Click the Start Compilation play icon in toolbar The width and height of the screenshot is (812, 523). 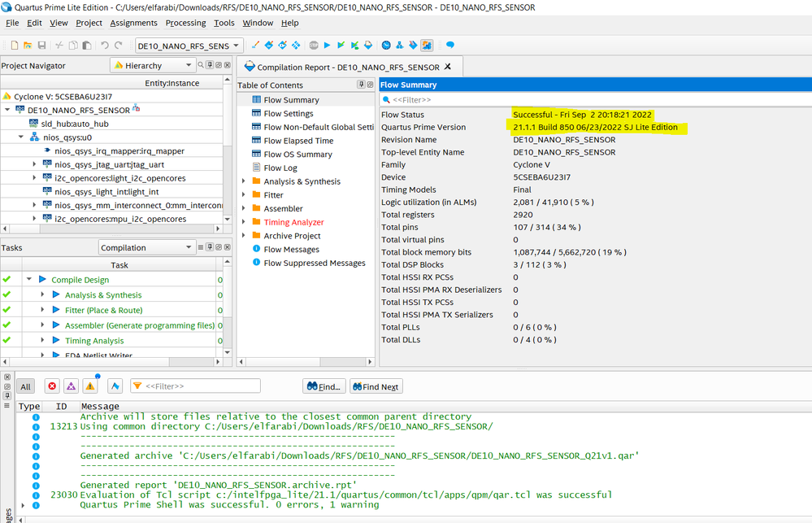point(328,46)
